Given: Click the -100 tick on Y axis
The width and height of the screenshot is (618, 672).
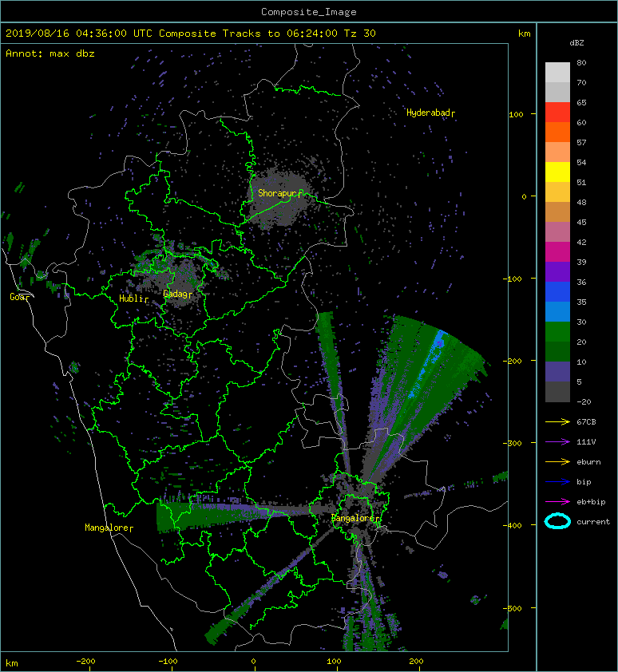Looking at the screenshot, I should (x=513, y=279).
